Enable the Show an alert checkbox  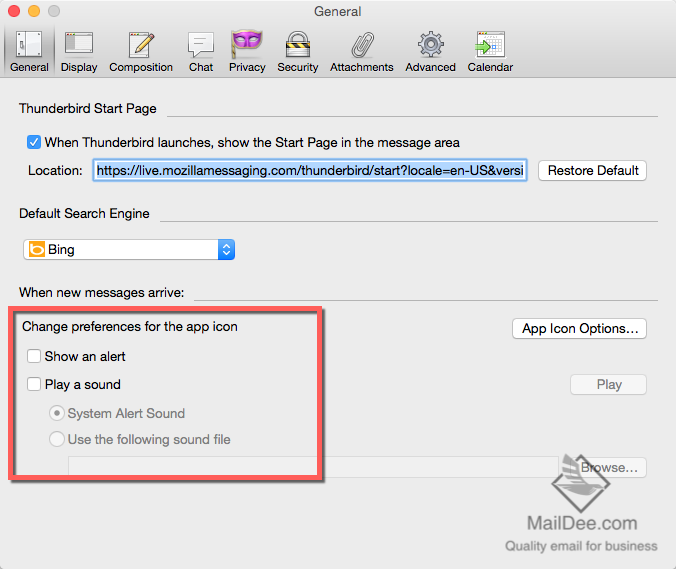click(x=34, y=356)
